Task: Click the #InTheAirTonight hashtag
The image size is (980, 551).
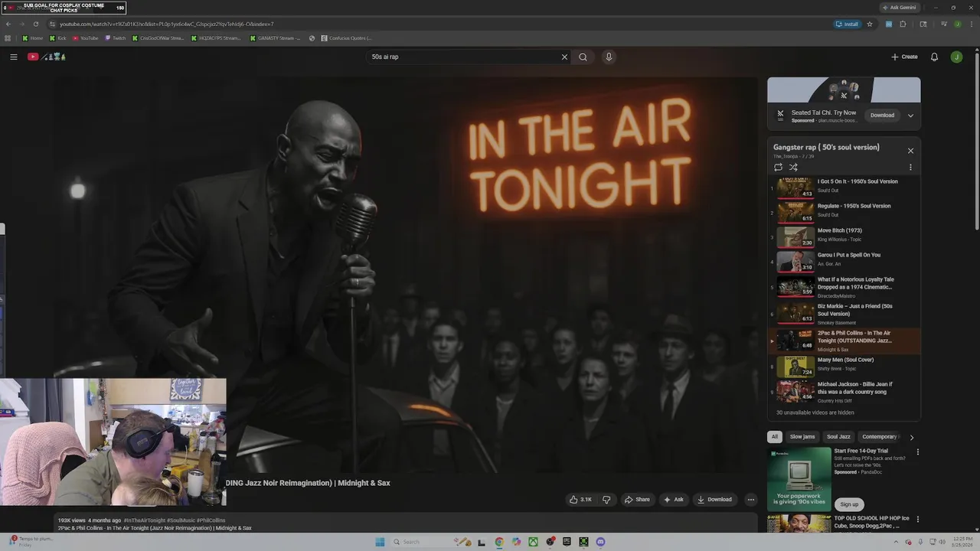Action: tap(145, 520)
